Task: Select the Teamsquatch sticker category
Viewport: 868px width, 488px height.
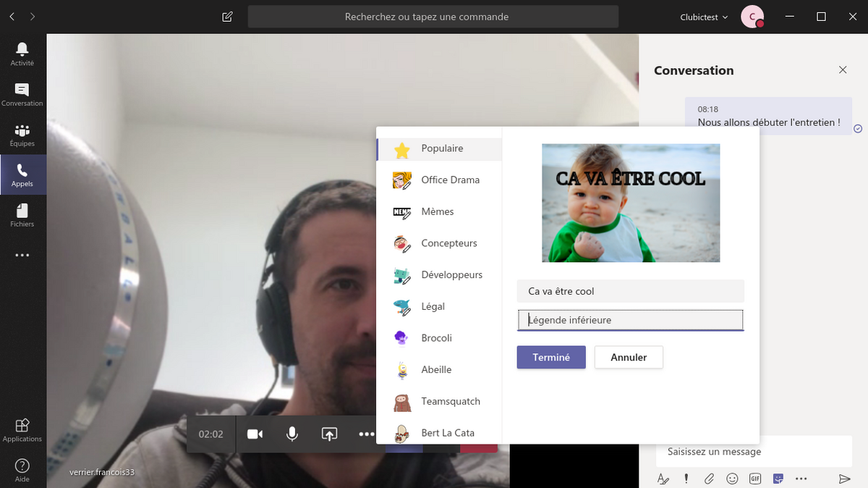Action: pos(439,401)
